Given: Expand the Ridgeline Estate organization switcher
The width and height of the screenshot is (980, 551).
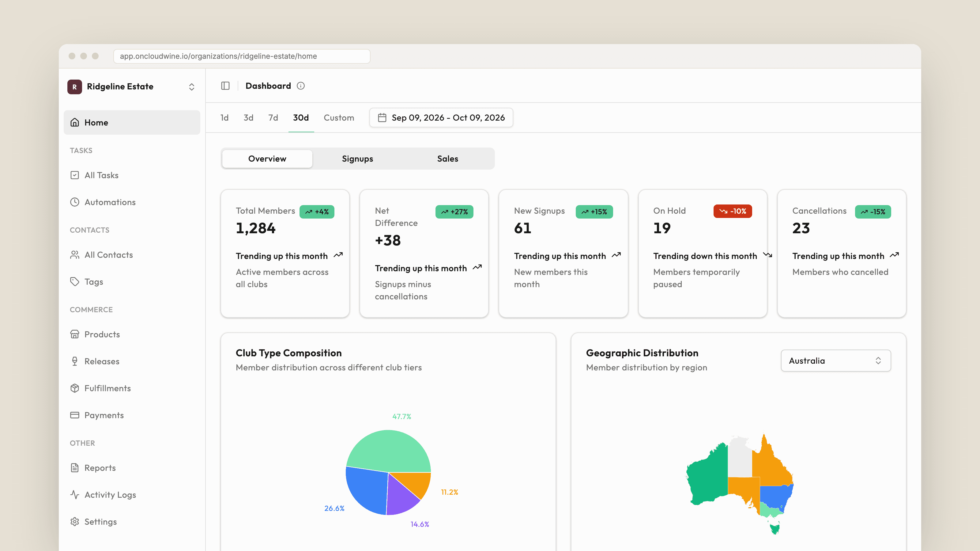Looking at the screenshot, I should (191, 87).
